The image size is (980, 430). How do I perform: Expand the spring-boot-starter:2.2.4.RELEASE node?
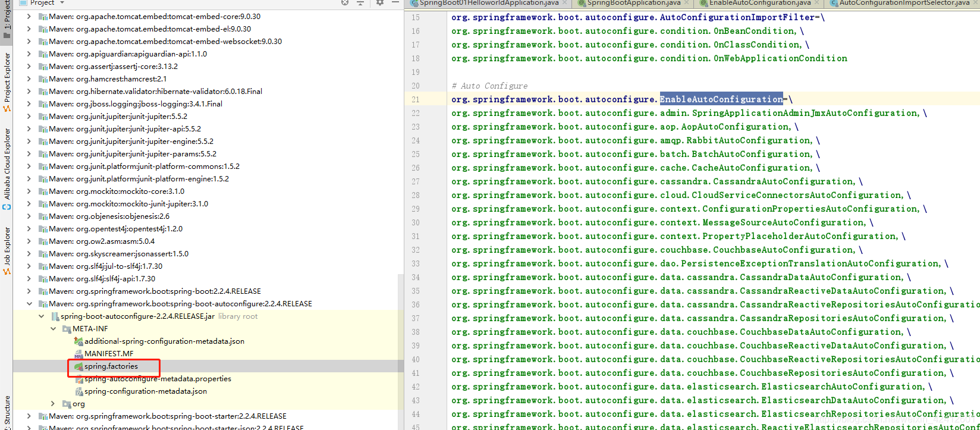(29, 416)
